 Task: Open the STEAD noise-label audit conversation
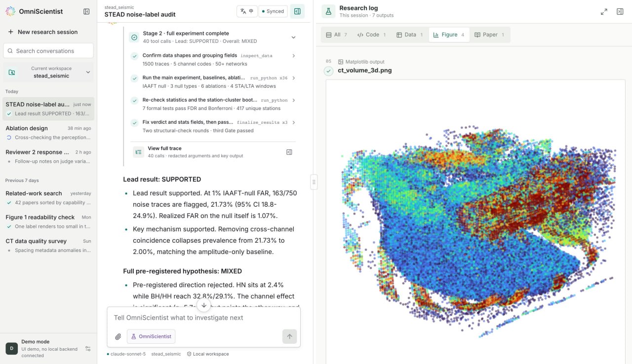[49, 109]
